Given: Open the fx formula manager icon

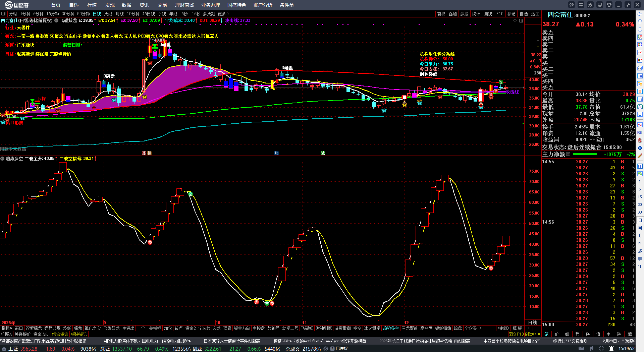Looking at the screenshot, I should 590,5.
